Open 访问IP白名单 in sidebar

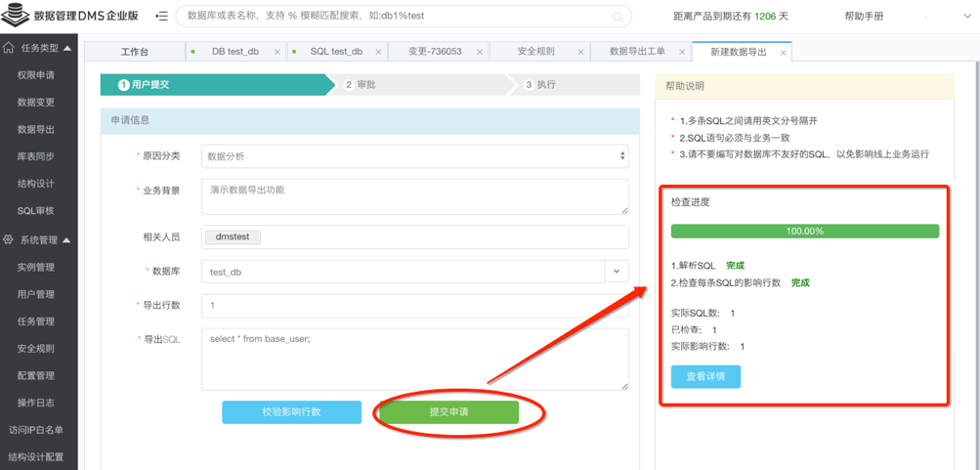(x=35, y=430)
